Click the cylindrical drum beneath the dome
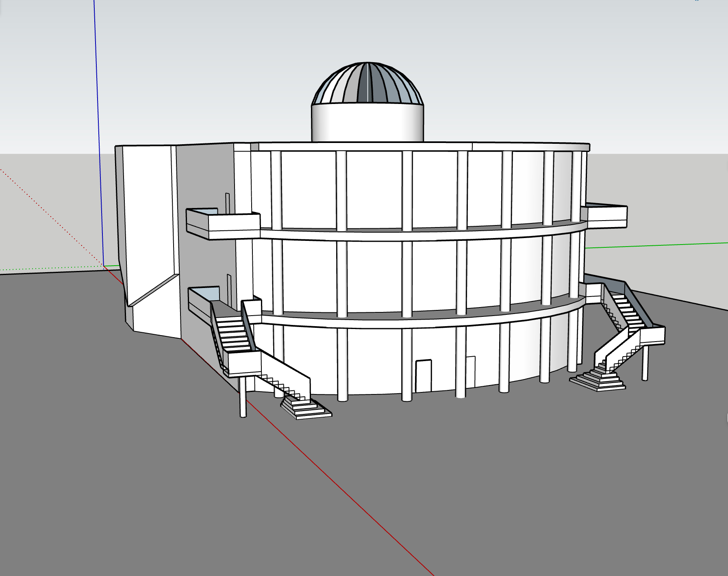This screenshot has height=576, width=728. coord(367,123)
